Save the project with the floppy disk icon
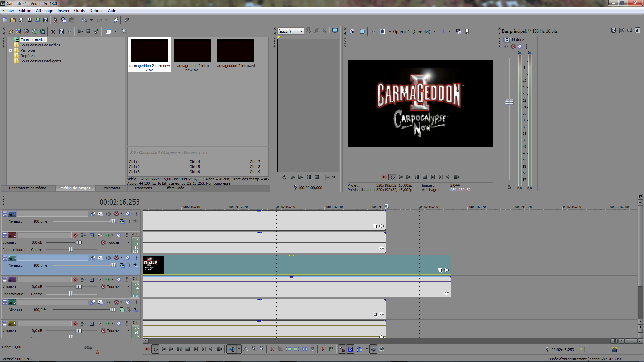This screenshot has width=644, height=362. coord(21,20)
